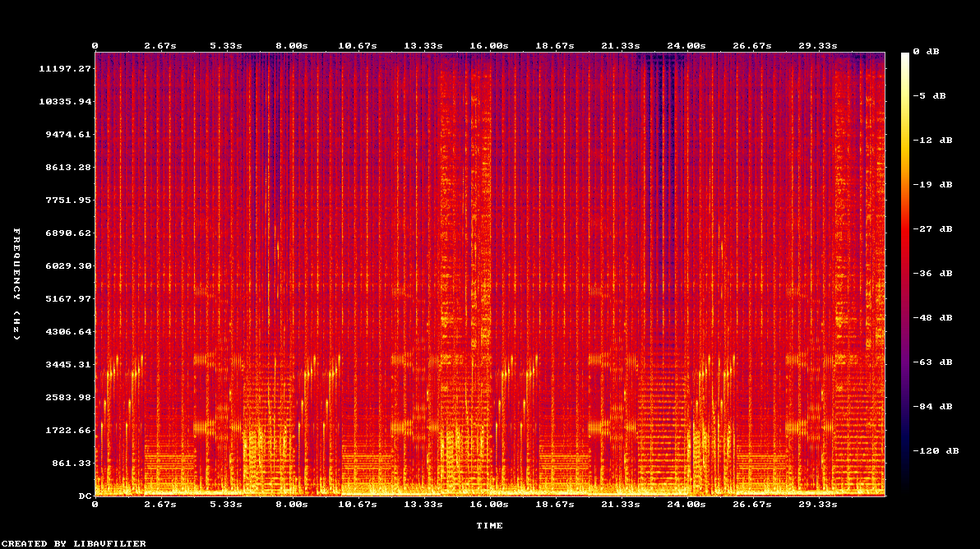The width and height of the screenshot is (980, 549).
Task: Click 13.33s on the lower time axis
Action: pyautogui.click(x=423, y=505)
